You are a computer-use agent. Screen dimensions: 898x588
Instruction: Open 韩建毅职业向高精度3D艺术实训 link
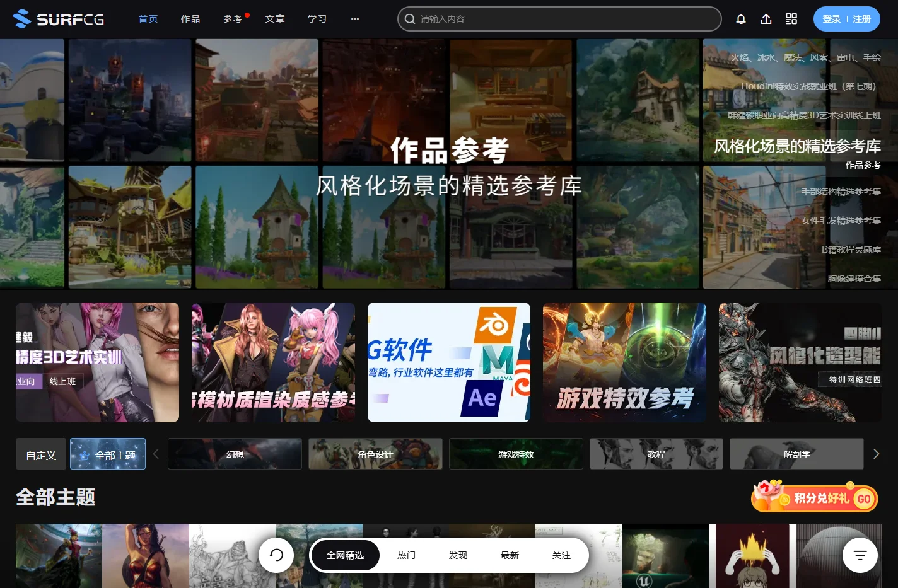click(x=804, y=115)
